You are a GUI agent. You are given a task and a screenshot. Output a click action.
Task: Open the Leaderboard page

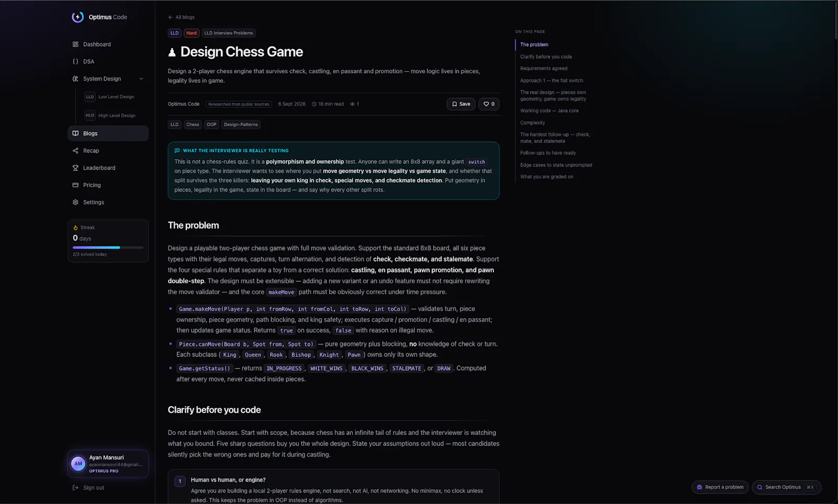108,168
